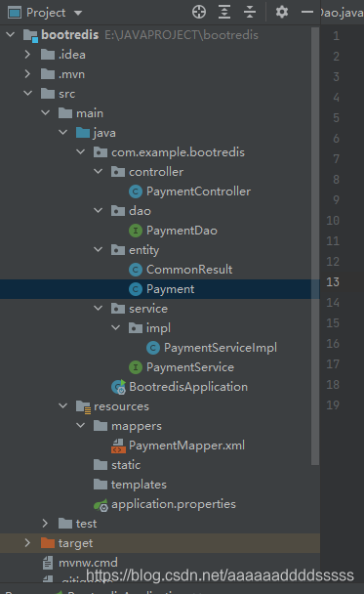This screenshot has height=594, width=364.
Task: Select PaymentMapper.xml file
Action: (186, 445)
